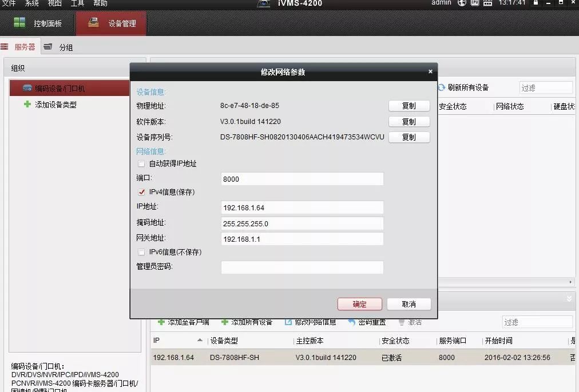Click 添加至客户端 button
The image size is (579, 392).
[x=184, y=322]
